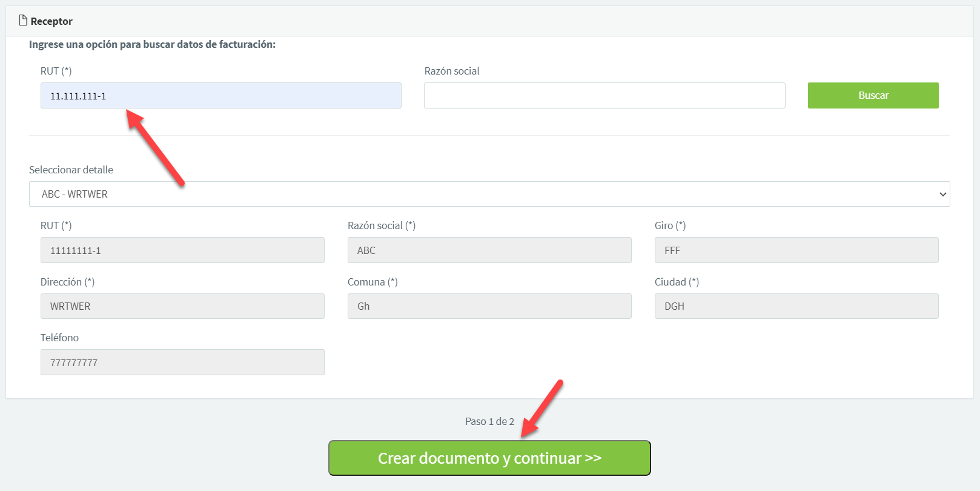Focus the RUT search field containing 11.111.111-1

220,96
